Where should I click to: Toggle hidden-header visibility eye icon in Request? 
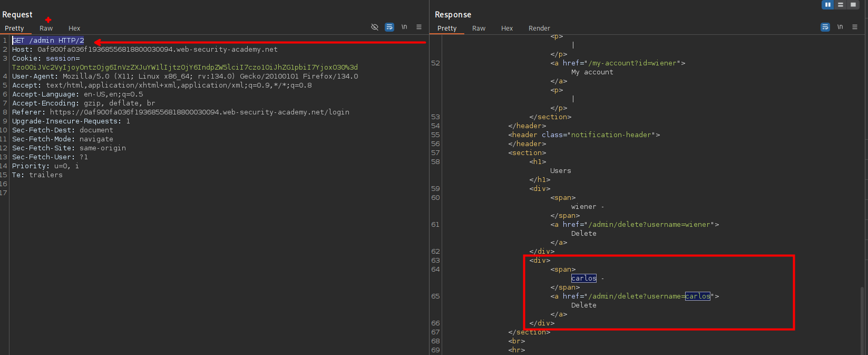click(x=375, y=27)
